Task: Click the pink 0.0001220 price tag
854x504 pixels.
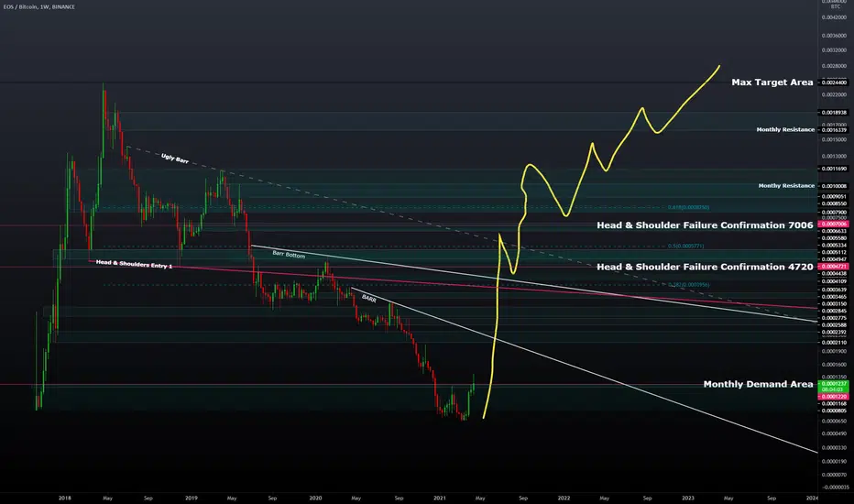Action: [834, 397]
